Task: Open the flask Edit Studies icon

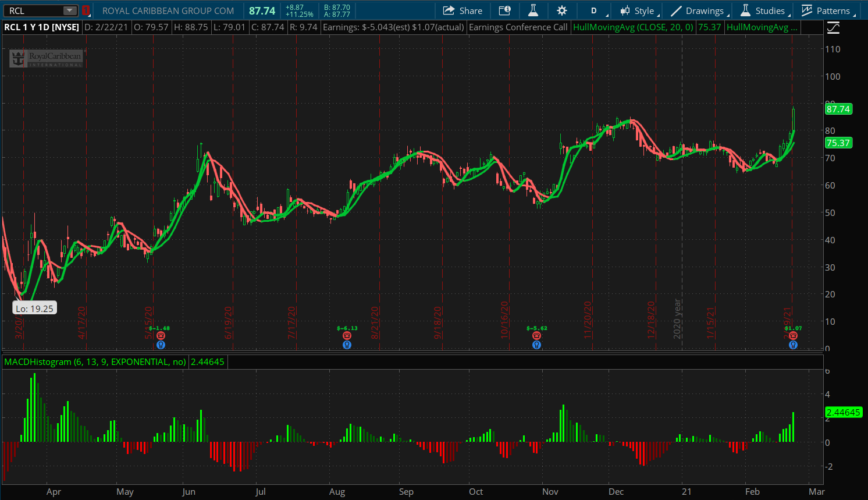Action: pos(533,10)
